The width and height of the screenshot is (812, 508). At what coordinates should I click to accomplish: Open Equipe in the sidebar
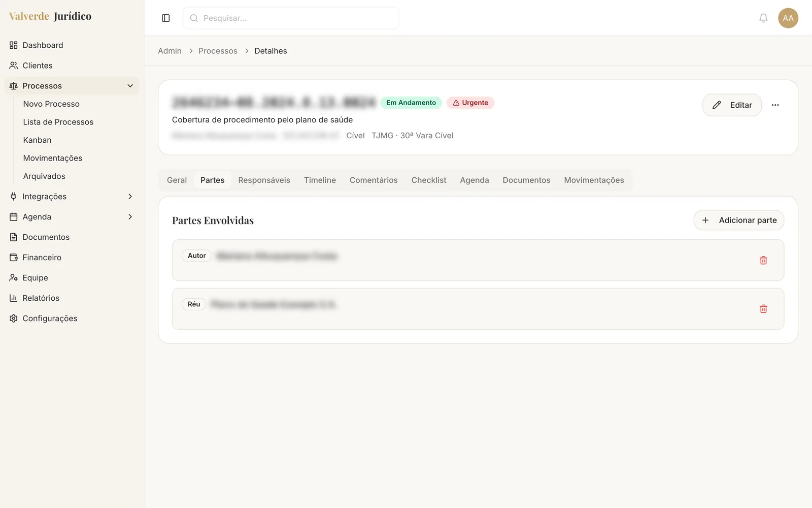[72, 278]
